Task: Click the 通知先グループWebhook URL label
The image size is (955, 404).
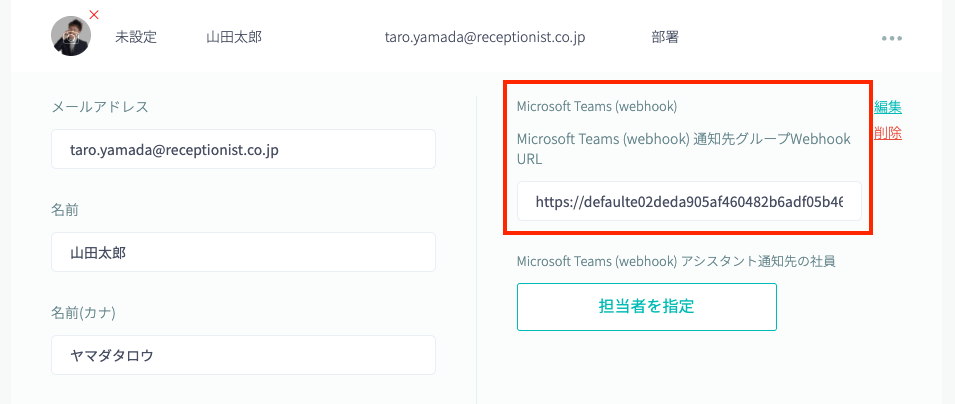Action: point(683,149)
